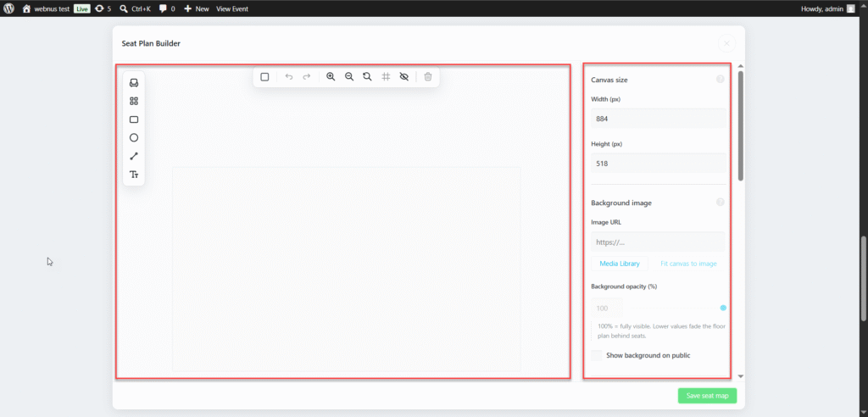Image resolution: width=868 pixels, height=417 pixels.
Task: Delete selected item with trash icon
Action: coord(428,77)
